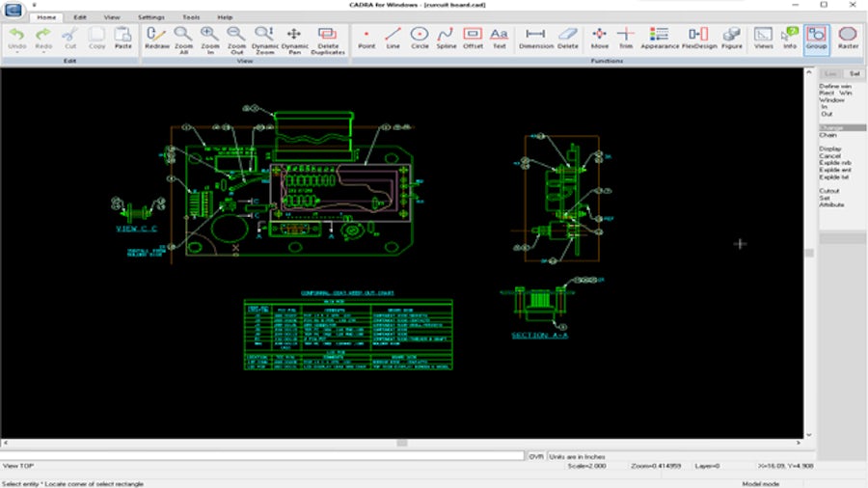Click vertical scrollbar up arrow
Screen dimensions: 868x488
[809, 72]
